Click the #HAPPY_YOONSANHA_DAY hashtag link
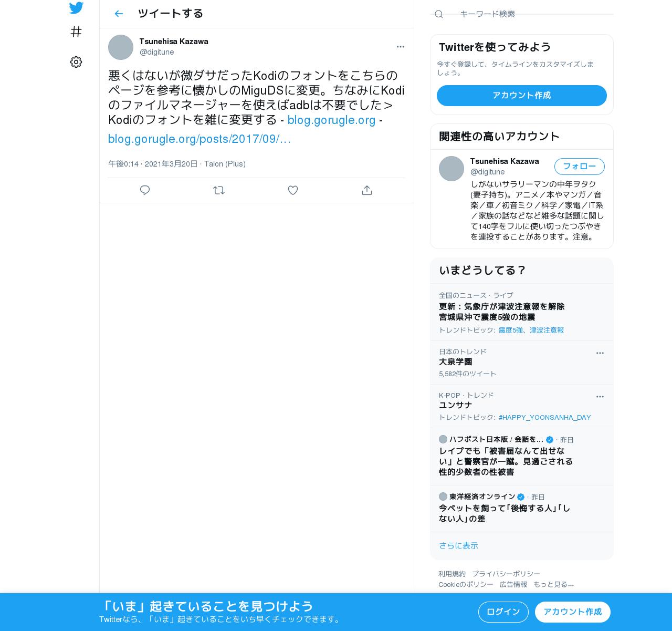Image resolution: width=672 pixels, height=631 pixels. pos(545,417)
